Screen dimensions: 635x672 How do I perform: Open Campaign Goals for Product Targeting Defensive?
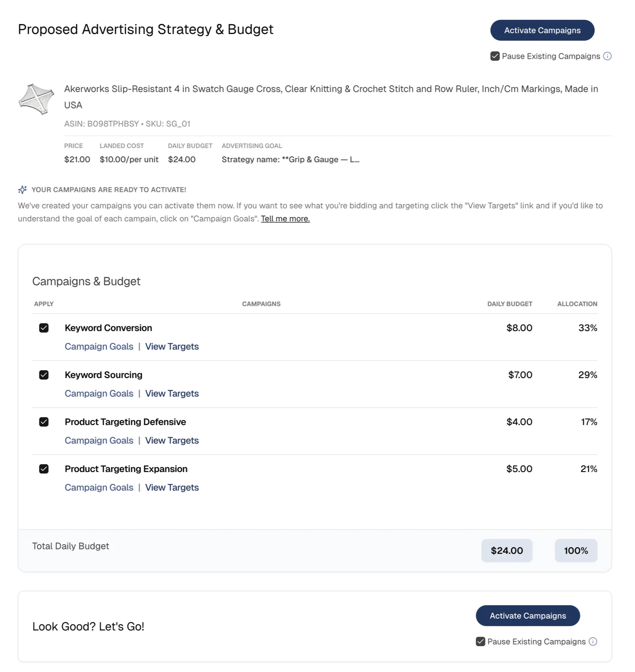[99, 440]
